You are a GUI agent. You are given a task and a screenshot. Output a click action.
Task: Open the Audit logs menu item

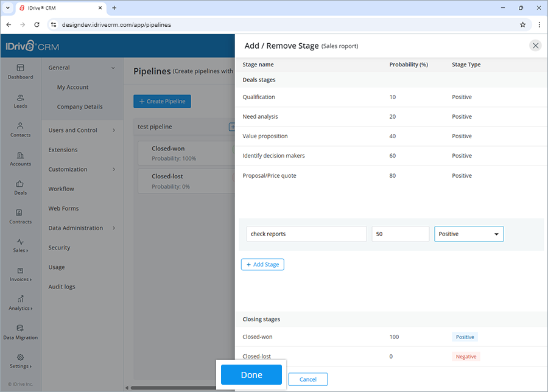pos(63,286)
